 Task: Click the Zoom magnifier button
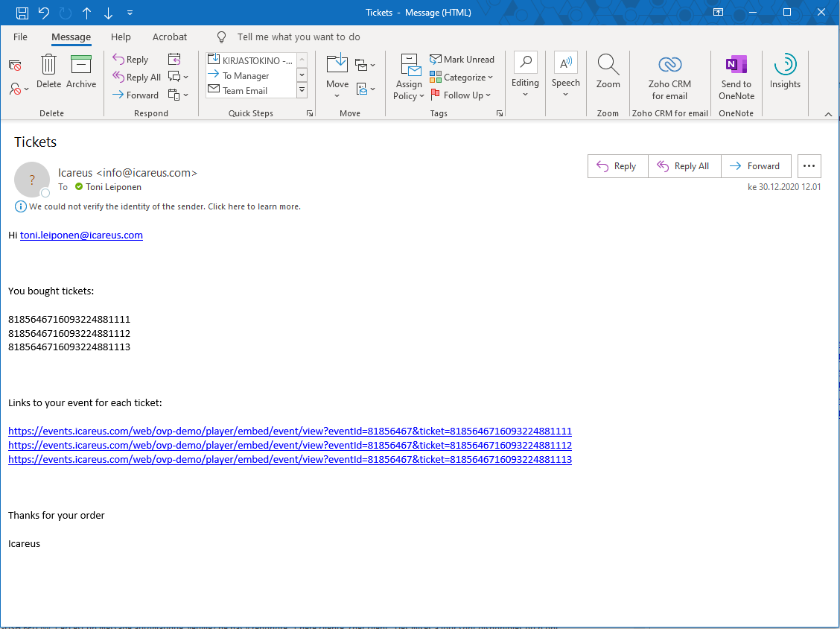coord(608,72)
